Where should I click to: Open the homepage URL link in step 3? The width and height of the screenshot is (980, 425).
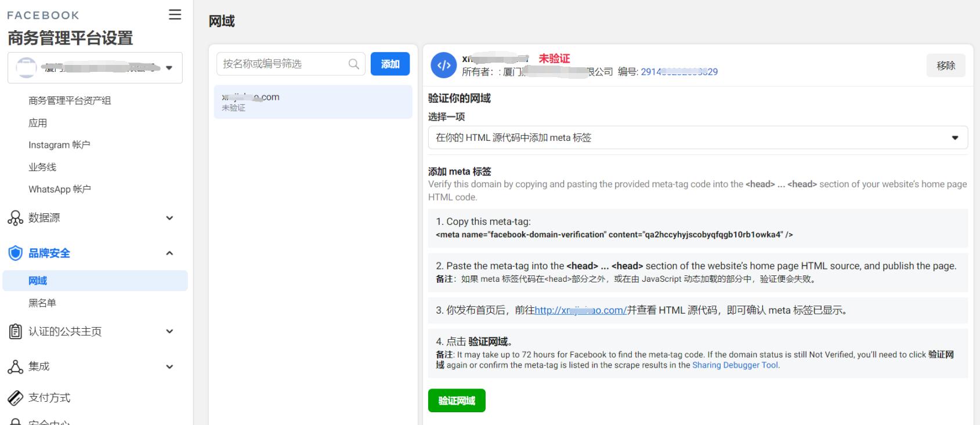coord(580,310)
